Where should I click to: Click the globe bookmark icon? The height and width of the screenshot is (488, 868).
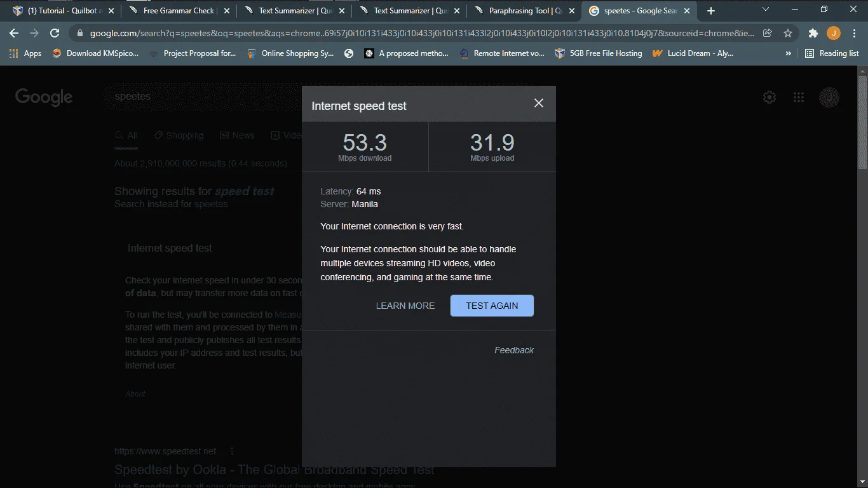[349, 53]
